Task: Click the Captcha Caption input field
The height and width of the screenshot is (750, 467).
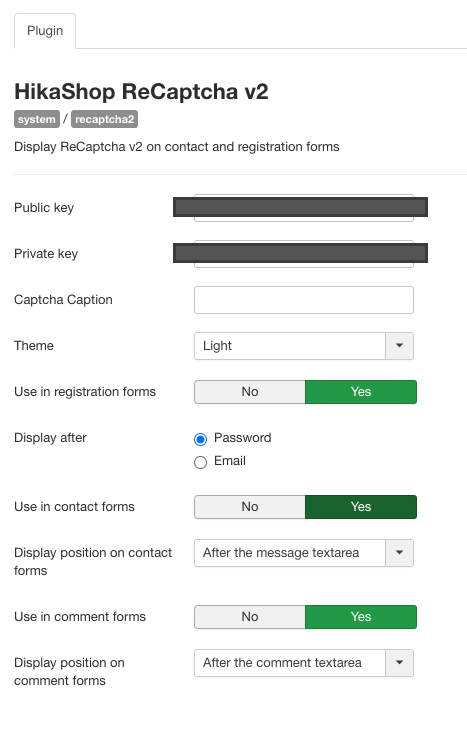Action: pyautogui.click(x=304, y=300)
